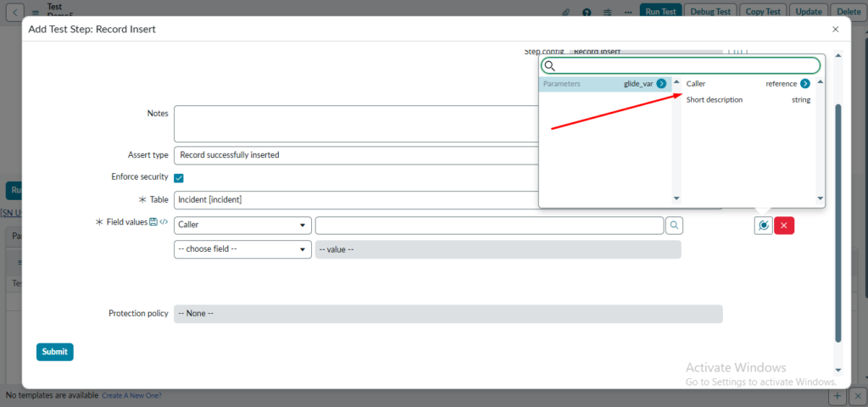
Task: Click the Create A New One link
Action: tap(131, 396)
